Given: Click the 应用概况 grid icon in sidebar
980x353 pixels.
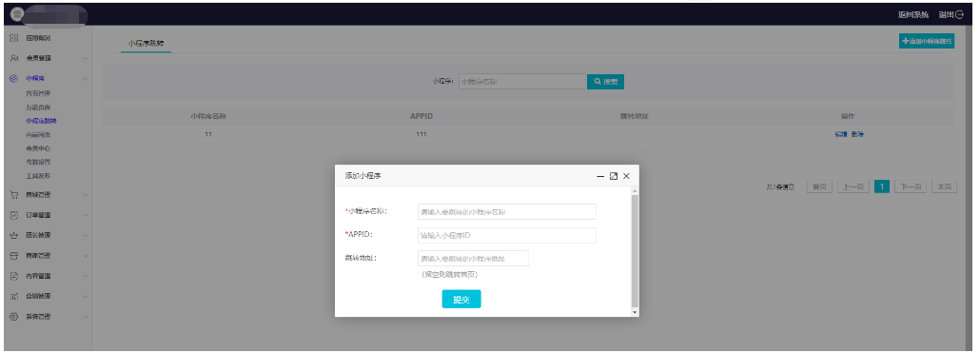Looking at the screenshot, I should click(x=13, y=38).
